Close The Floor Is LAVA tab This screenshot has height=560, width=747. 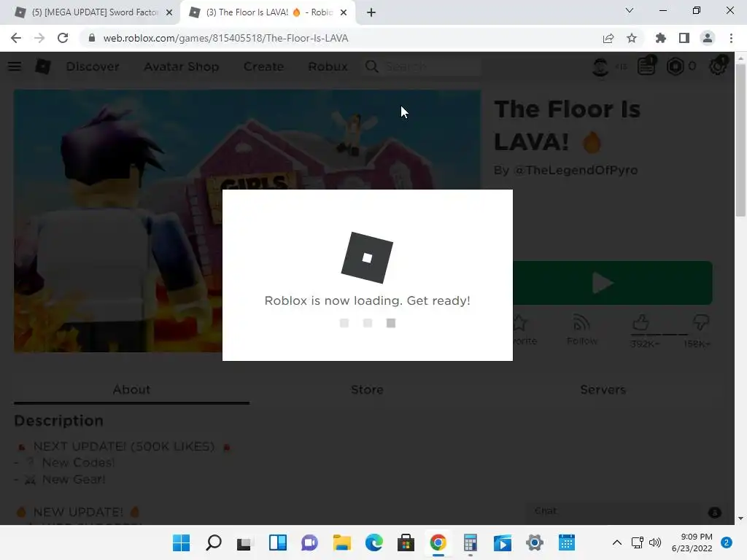[344, 12]
